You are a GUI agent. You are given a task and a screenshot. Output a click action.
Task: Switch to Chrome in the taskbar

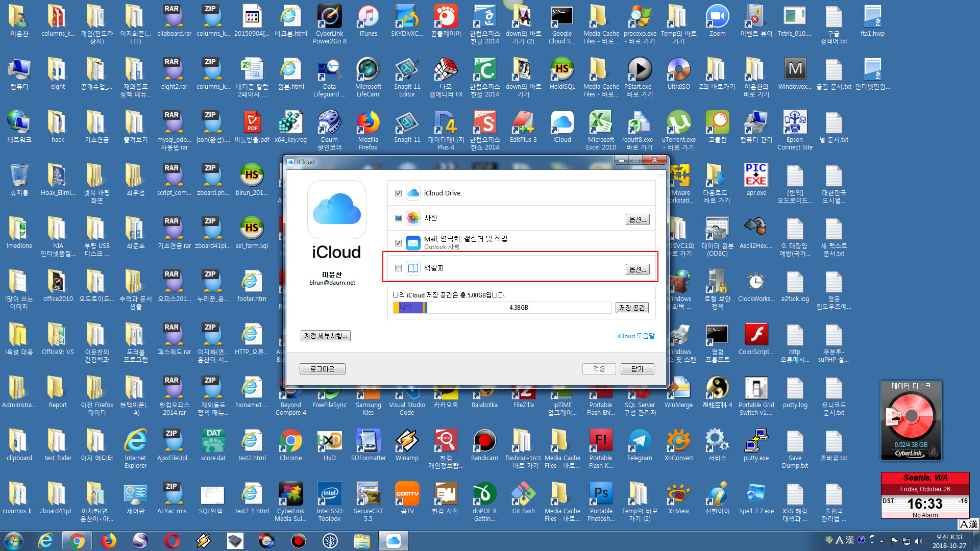pyautogui.click(x=77, y=540)
